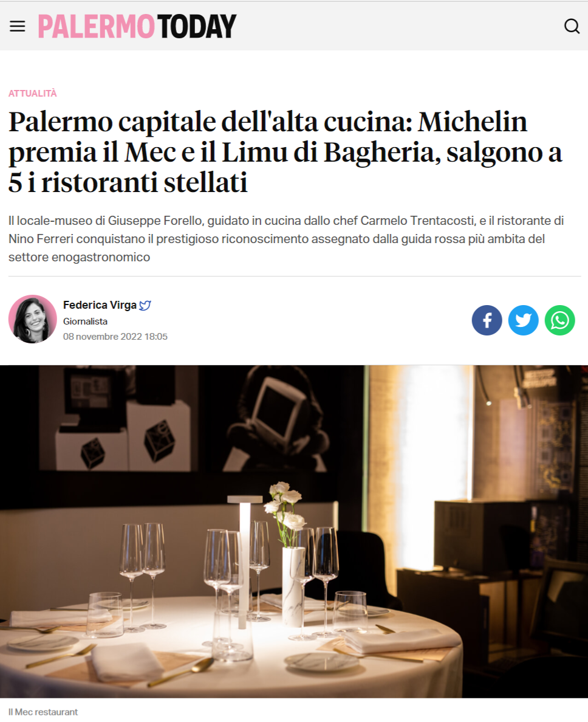Click the pink PALERMO part of logo
588x722 pixels.
click(96, 26)
